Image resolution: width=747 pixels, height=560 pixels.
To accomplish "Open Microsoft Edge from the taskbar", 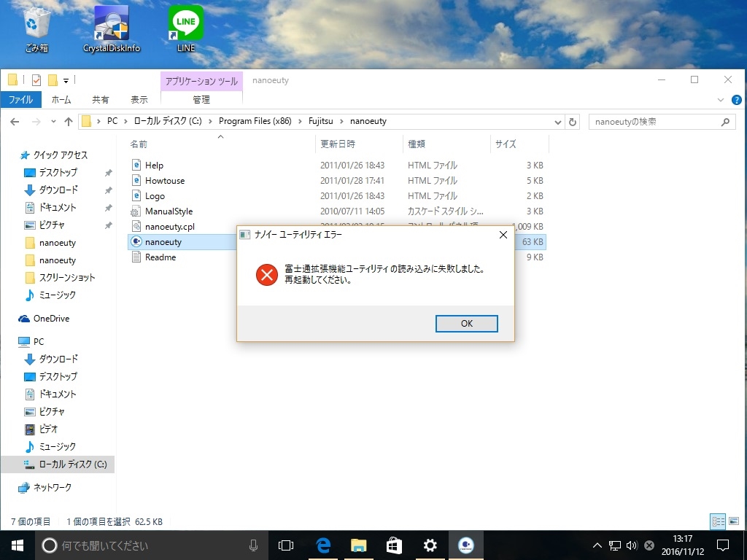I will pyautogui.click(x=323, y=545).
